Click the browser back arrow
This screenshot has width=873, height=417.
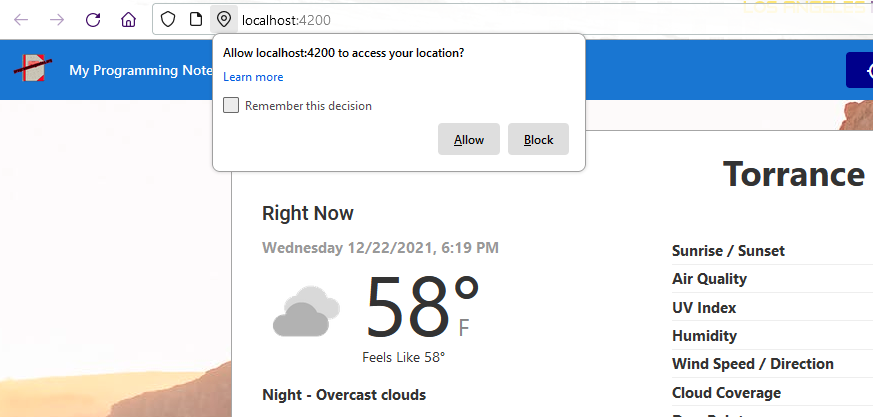click(x=21, y=20)
